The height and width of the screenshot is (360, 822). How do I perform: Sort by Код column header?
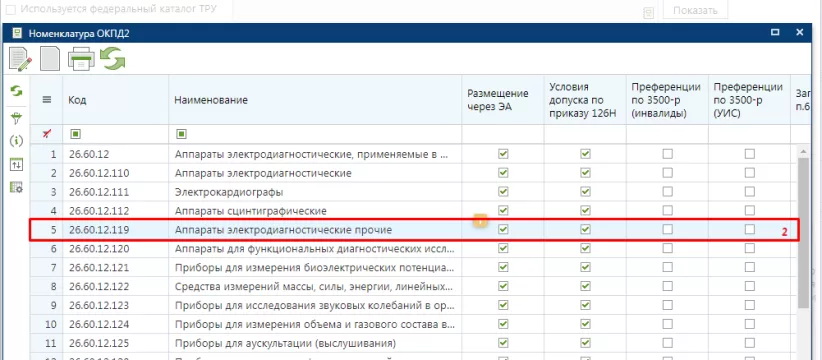click(x=116, y=100)
